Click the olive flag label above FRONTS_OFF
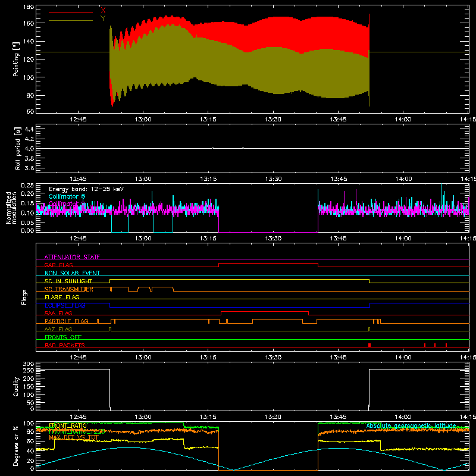476x476 pixels. pos(58,329)
